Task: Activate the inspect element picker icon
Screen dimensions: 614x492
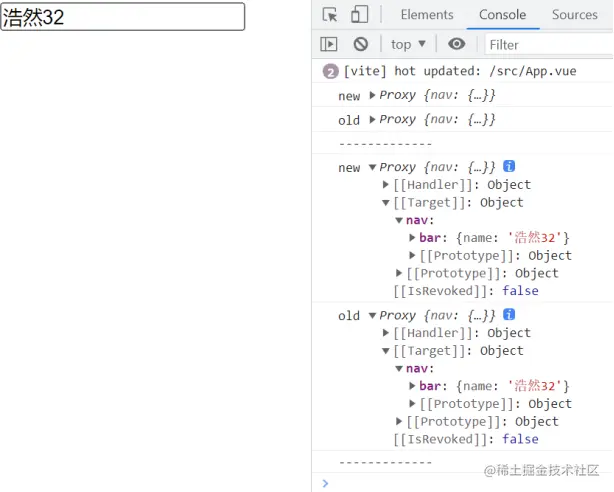Action: click(330, 15)
